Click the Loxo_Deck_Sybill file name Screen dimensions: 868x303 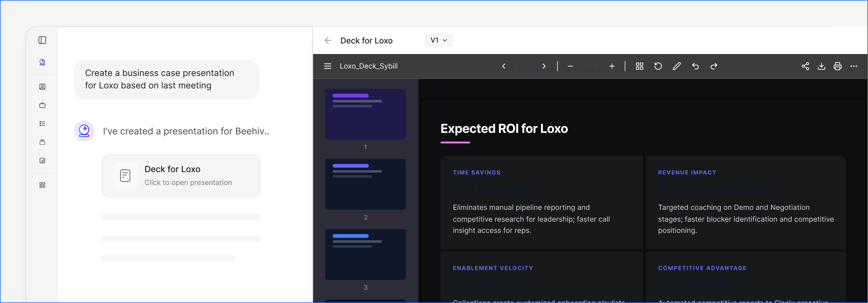point(369,66)
